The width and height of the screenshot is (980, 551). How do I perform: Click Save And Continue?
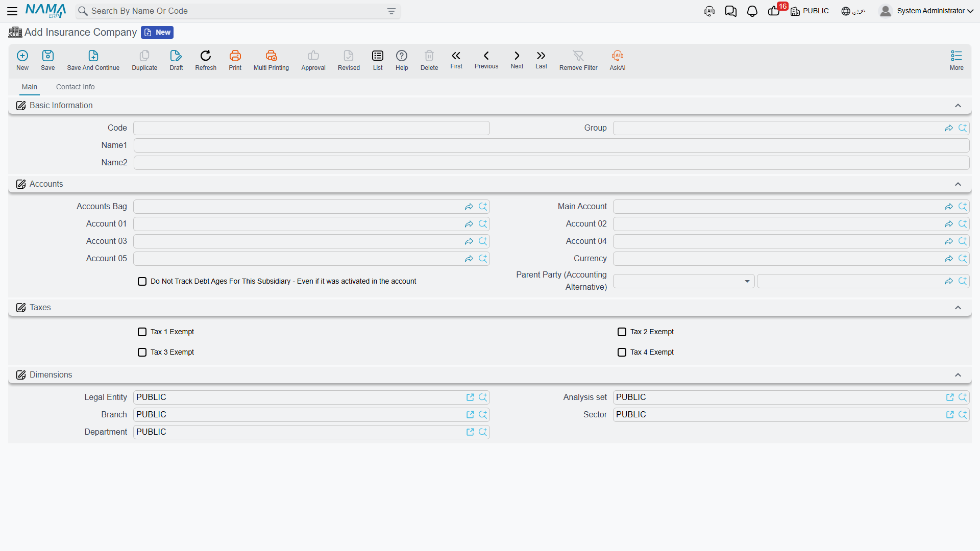(93, 60)
